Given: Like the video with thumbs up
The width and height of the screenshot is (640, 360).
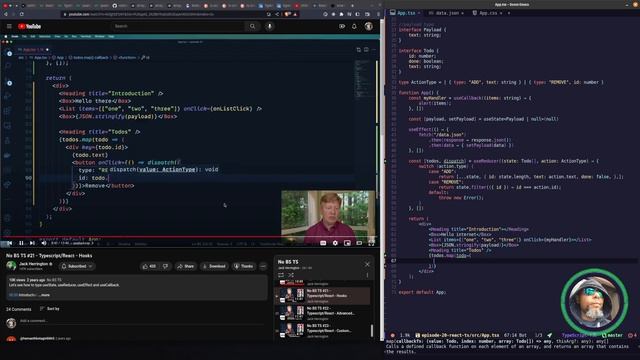Looking at the screenshot, I should (149, 266).
